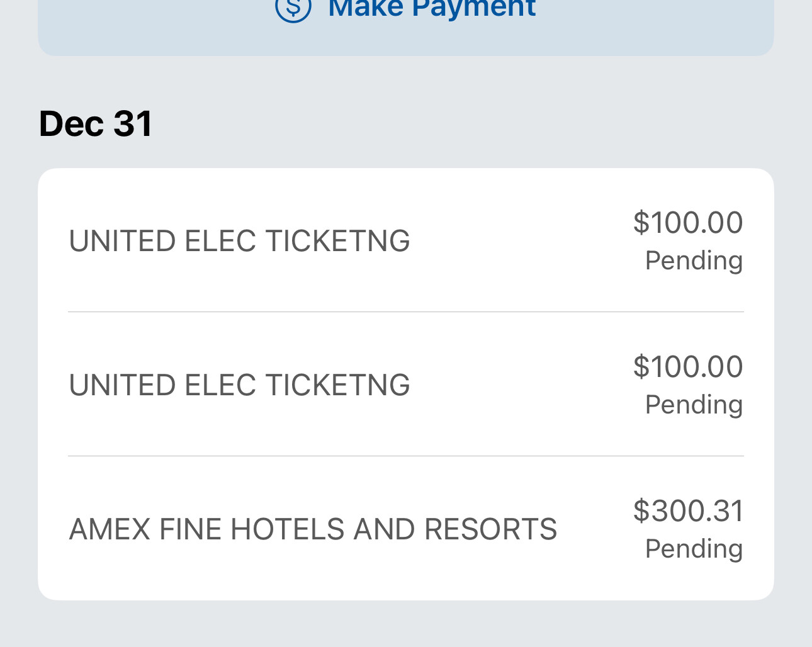Select the Make Payment text label
The height and width of the screenshot is (647, 812).
click(432, 9)
